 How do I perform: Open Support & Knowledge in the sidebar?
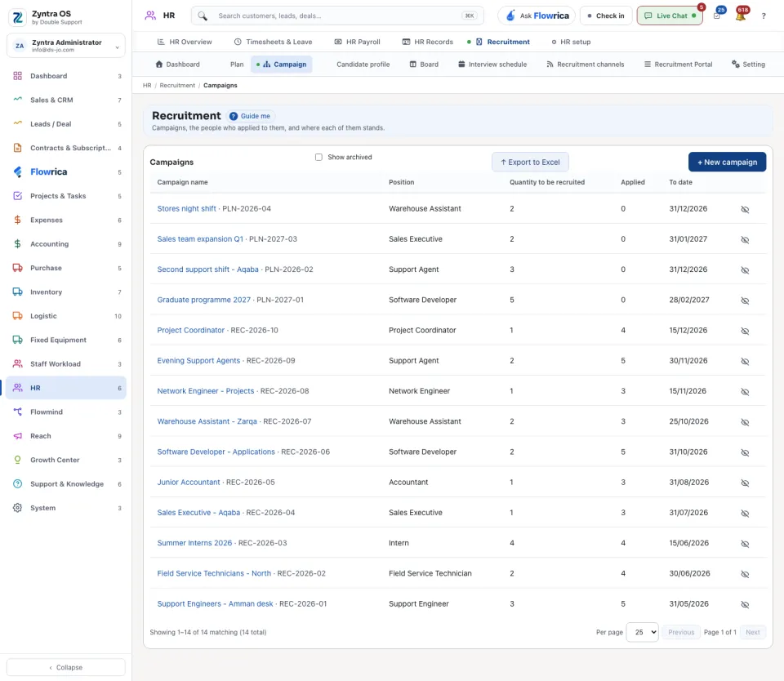click(x=66, y=484)
